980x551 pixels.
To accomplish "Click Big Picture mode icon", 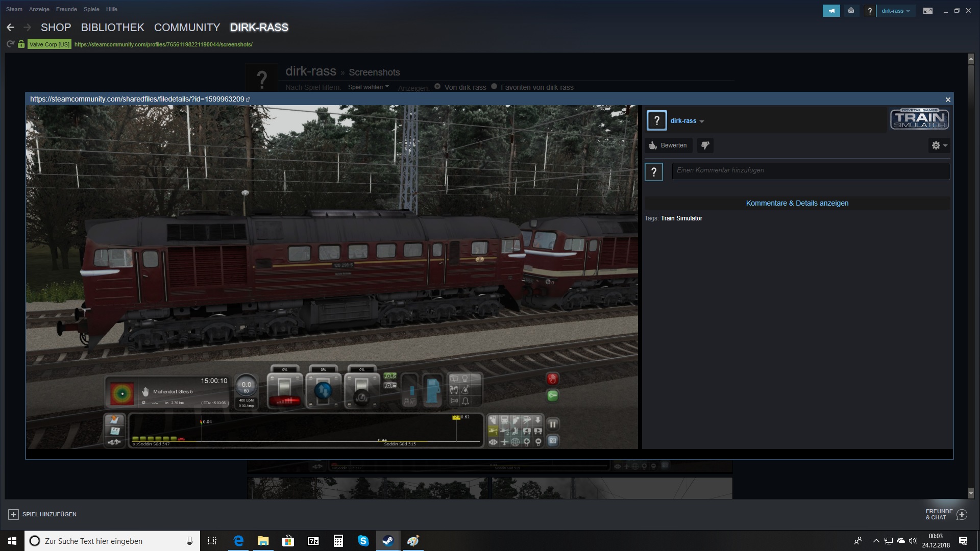I will pyautogui.click(x=928, y=11).
